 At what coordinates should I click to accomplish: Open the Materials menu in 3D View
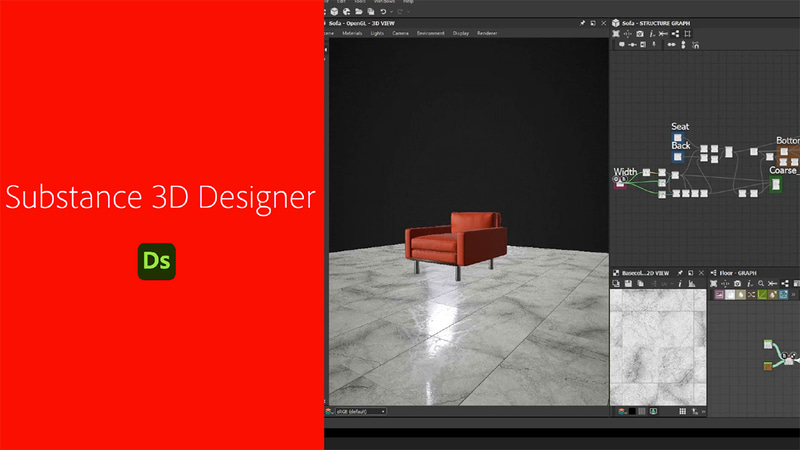pos(352,33)
